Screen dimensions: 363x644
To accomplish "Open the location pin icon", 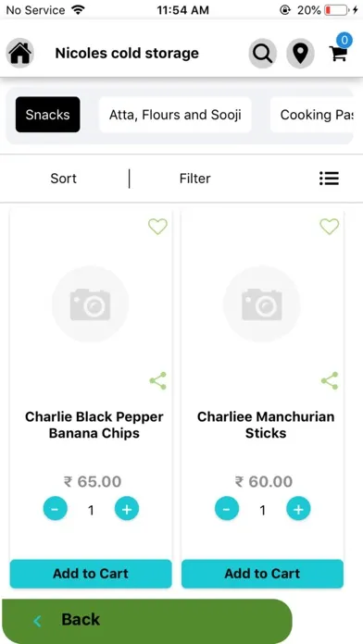I will (301, 53).
